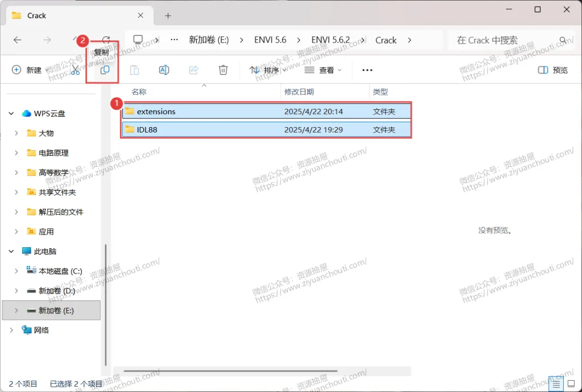Screen dimensions: 582x392
Task: Select 高等数学 folder in sidebar
Action: tap(48, 172)
